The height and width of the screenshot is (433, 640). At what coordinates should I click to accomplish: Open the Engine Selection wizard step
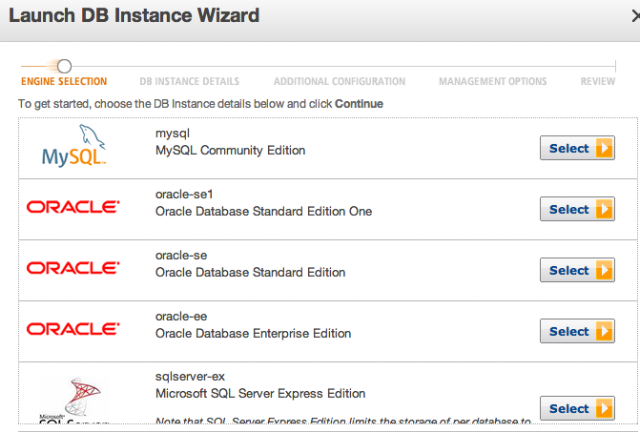pyautogui.click(x=64, y=81)
